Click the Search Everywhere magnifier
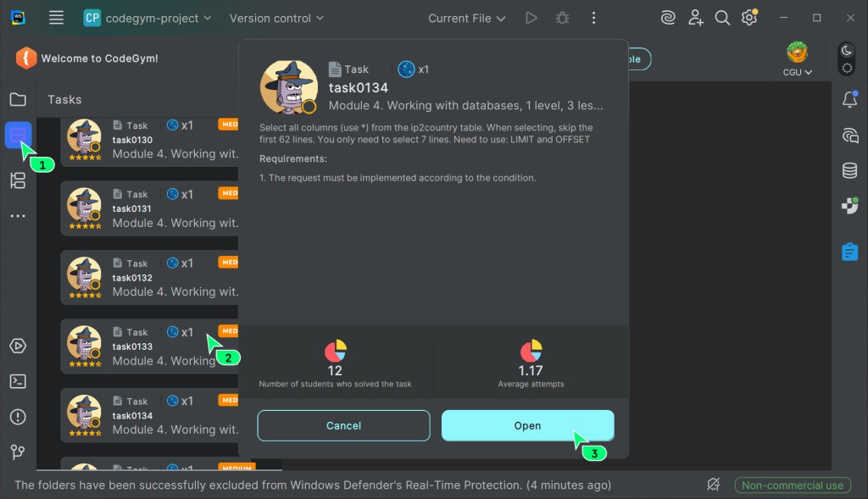Viewport: 868px width, 499px height. [x=722, y=18]
